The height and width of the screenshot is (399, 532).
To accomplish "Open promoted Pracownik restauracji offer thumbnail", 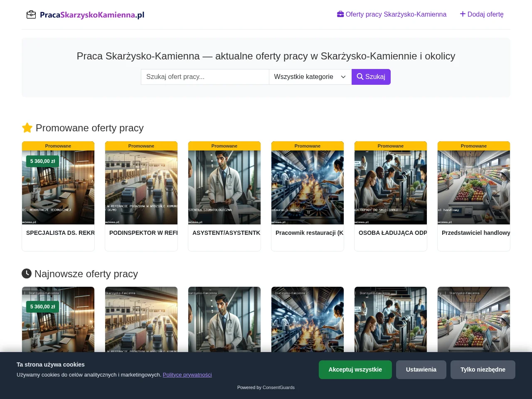I will pyautogui.click(x=308, y=187).
